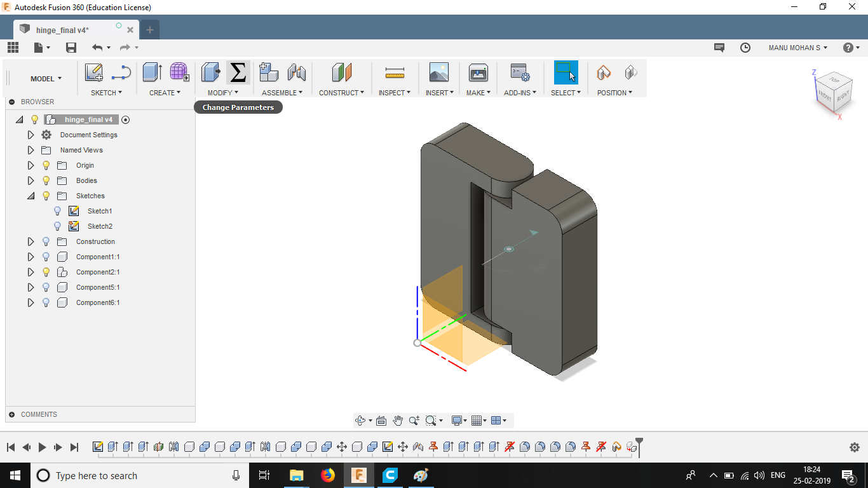Toggle Origin folder visibility bulb
The width and height of the screenshot is (868, 488).
click(x=46, y=165)
